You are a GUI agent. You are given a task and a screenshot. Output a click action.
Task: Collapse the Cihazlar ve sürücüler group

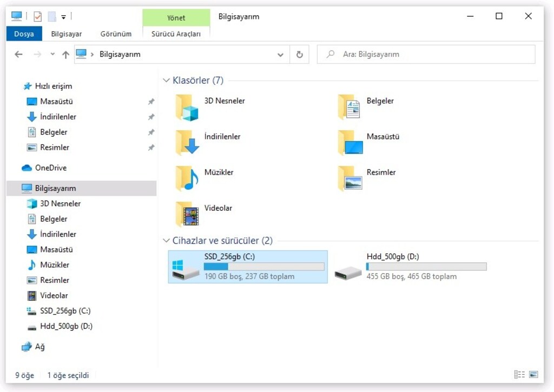coord(166,241)
